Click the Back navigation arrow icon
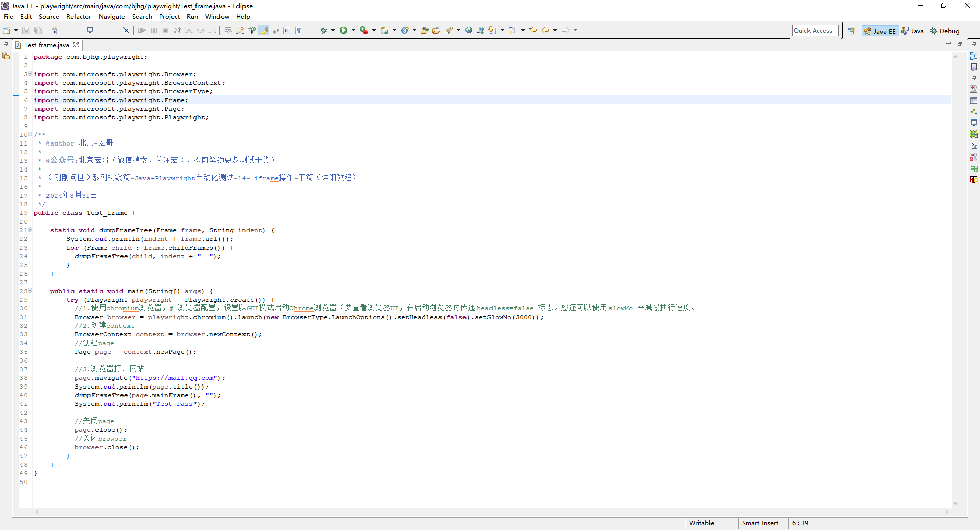 coord(545,31)
